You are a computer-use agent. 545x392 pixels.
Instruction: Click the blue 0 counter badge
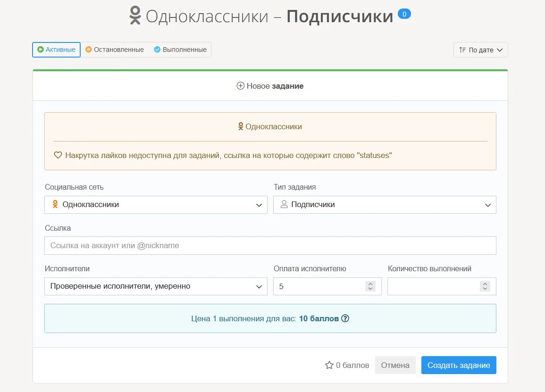click(x=404, y=14)
